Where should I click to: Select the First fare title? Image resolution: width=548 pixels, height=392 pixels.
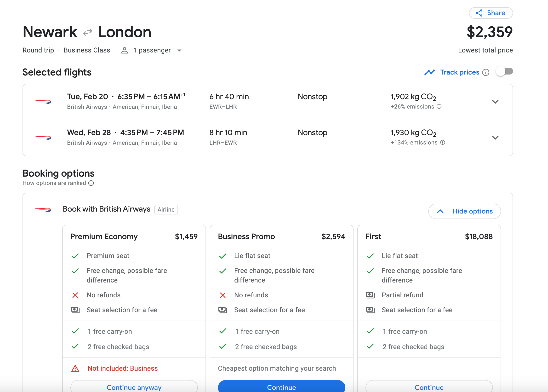pyautogui.click(x=373, y=236)
